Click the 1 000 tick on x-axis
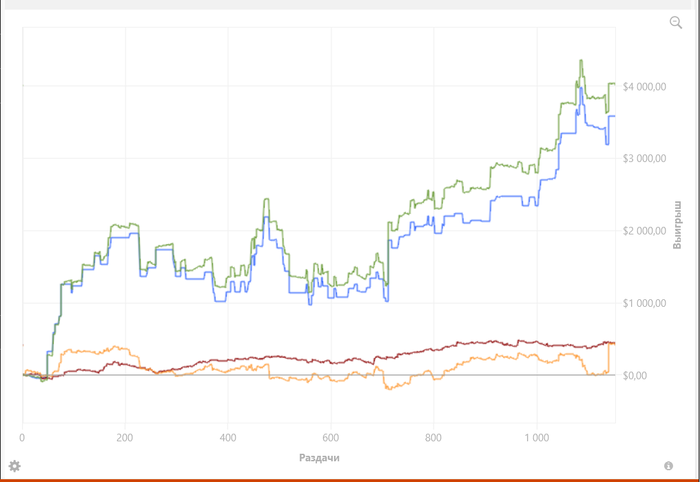 coord(536,438)
